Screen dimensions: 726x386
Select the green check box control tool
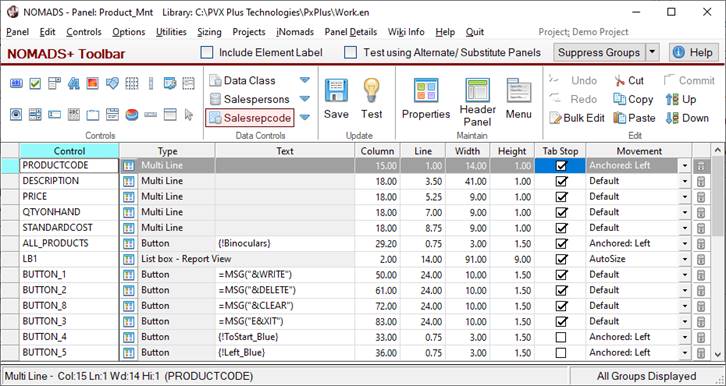(x=35, y=83)
